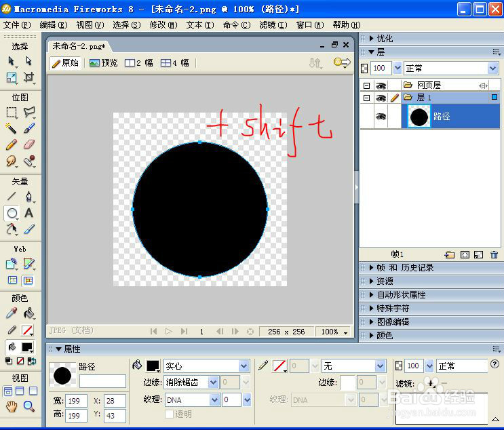Select the Eraser tool
Image resolution: width=504 pixels, height=430 pixels.
29,144
